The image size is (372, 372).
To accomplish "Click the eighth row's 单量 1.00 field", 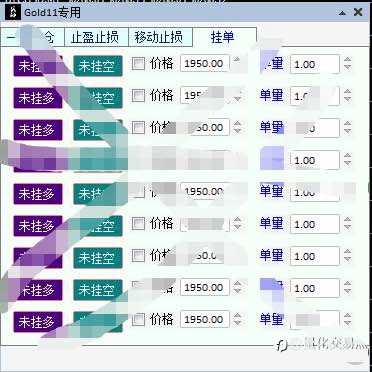I will click(x=315, y=288).
